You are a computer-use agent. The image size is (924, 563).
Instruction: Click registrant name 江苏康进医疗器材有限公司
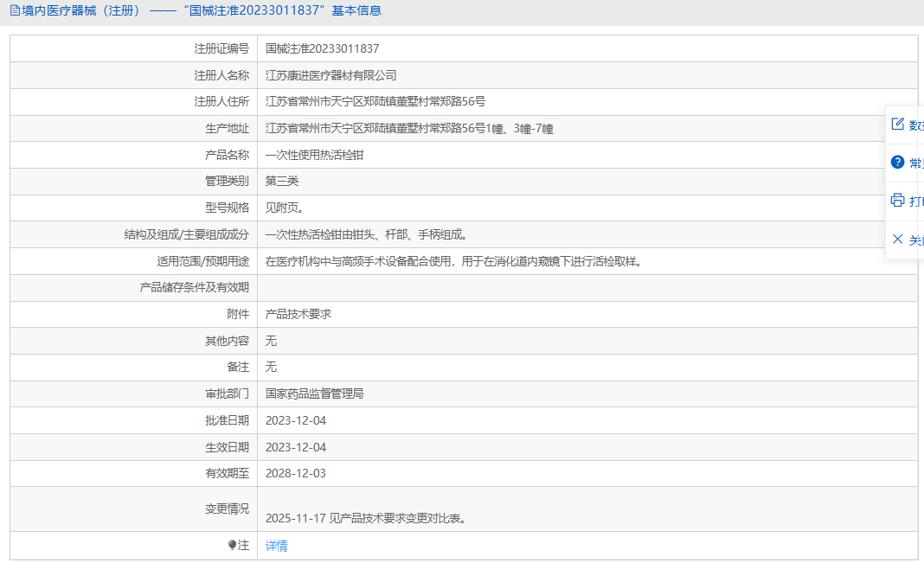[330, 76]
